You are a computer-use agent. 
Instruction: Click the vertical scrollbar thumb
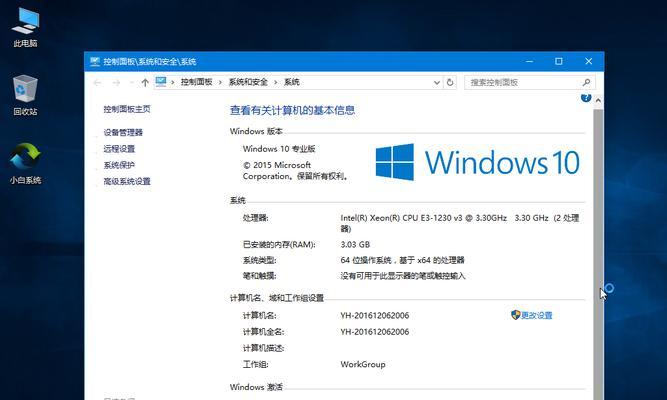[x=598, y=255]
